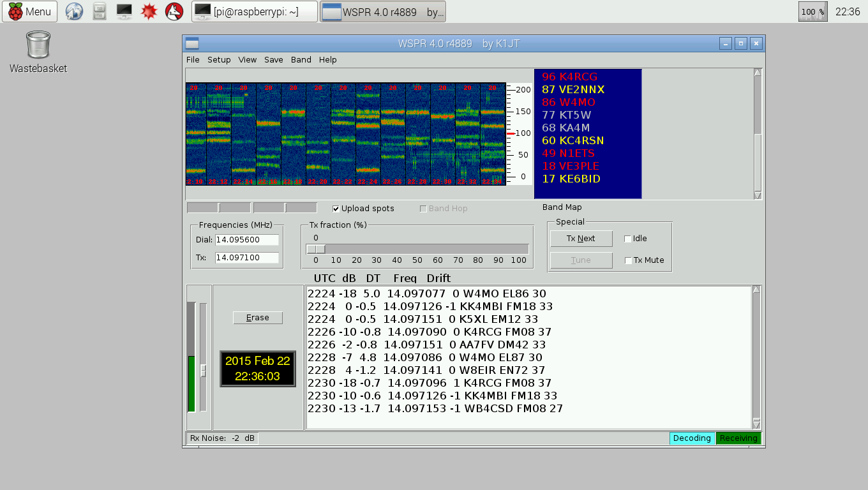Enable the Tx Mute checkbox
This screenshot has width=868, height=490.
tap(628, 260)
